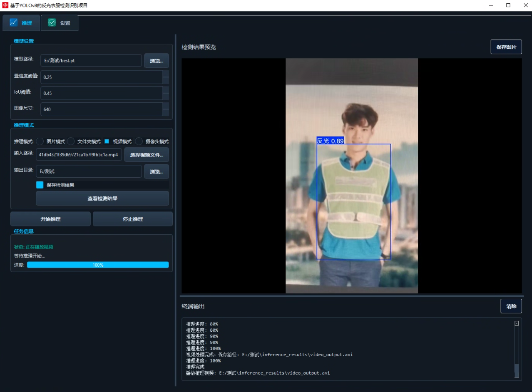
Task: Increase 图像尺寸 with the upper spin button
Action: [x=166, y=106]
